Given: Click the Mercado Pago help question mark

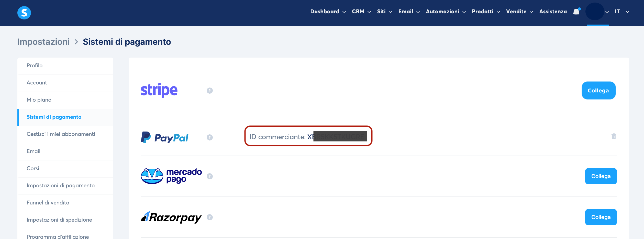Looking at the screenshot, I should pos(210,176).
